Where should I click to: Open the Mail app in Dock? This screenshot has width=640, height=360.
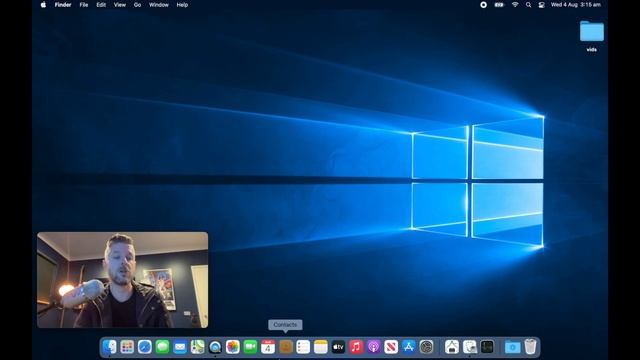tap(180, 347)
